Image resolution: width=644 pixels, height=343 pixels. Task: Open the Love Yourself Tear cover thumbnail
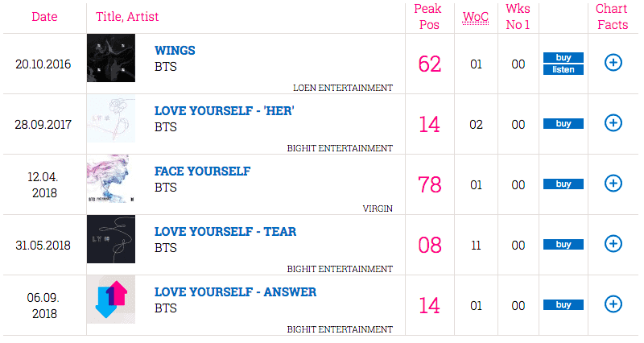click(111, 240)
